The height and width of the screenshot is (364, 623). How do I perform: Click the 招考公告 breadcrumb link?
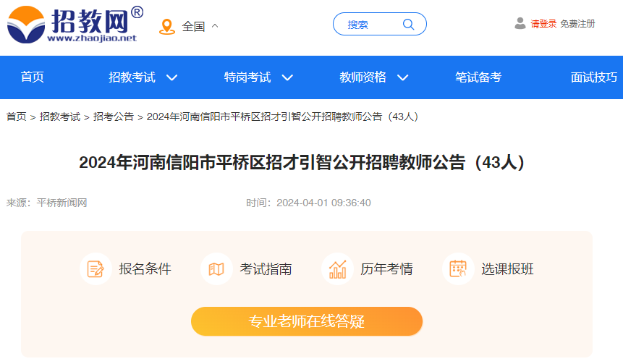(113, 117)
